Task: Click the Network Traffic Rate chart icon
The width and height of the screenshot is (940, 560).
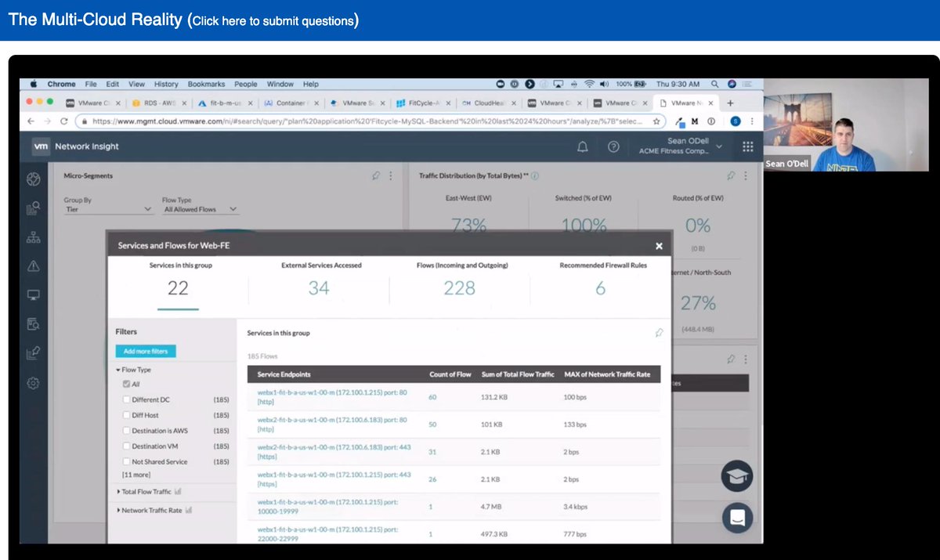Action: coord(189,510)
